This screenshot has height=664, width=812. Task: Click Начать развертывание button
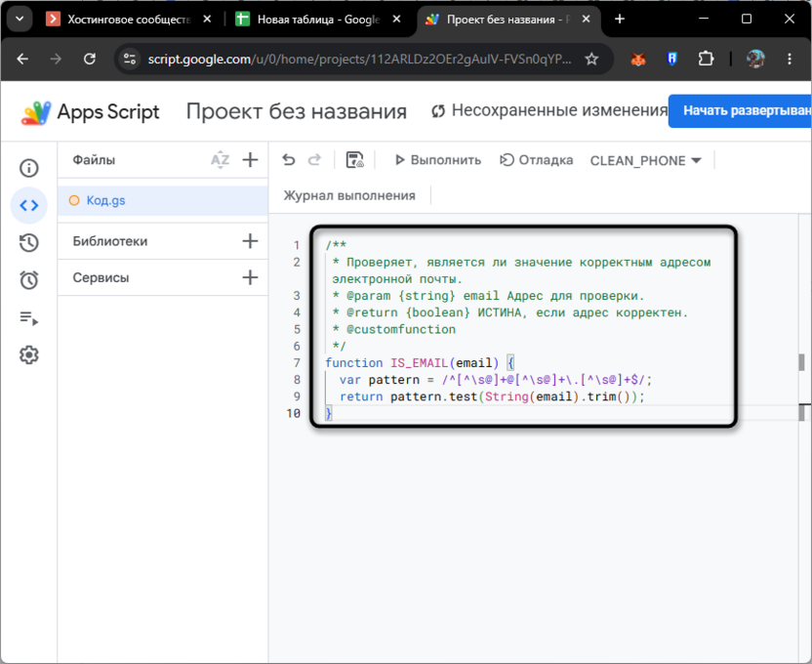click(x=740, y=111)
